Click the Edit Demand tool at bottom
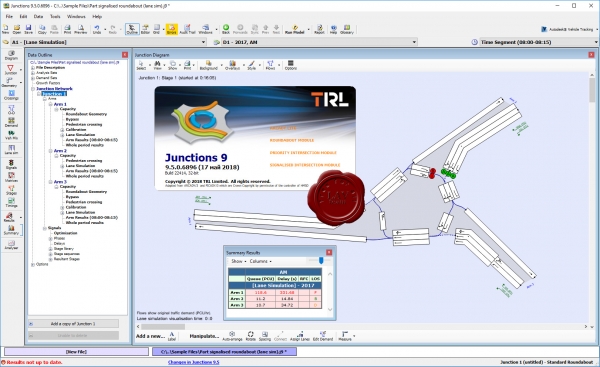The image size is (600, 367). (323, 336)
